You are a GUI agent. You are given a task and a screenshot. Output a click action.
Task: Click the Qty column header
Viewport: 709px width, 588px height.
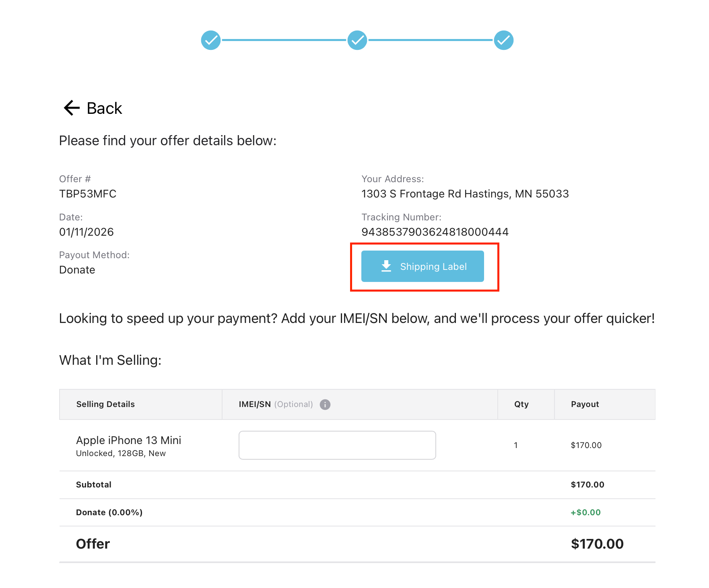click(521, 404)
